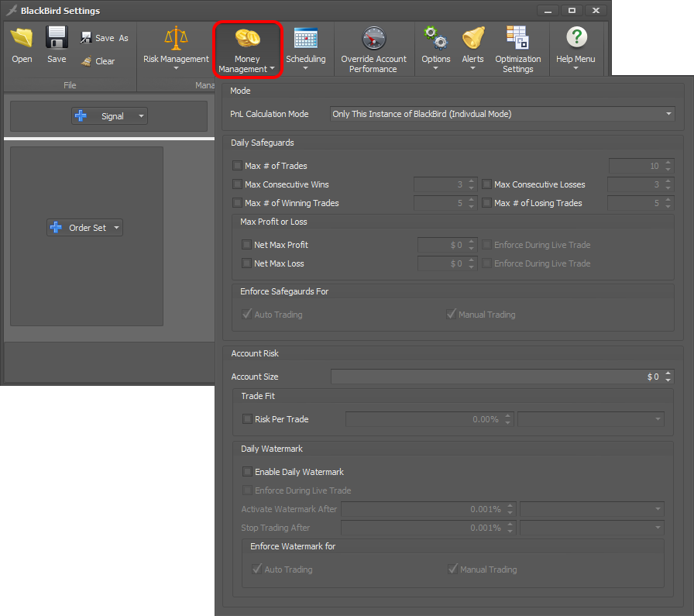The width and height of the screenshot is (694, 616).
Task: Toggle Auto Trading under Enforce Safegaurds For
Action: pyautogui.click(x=246, y=315)
